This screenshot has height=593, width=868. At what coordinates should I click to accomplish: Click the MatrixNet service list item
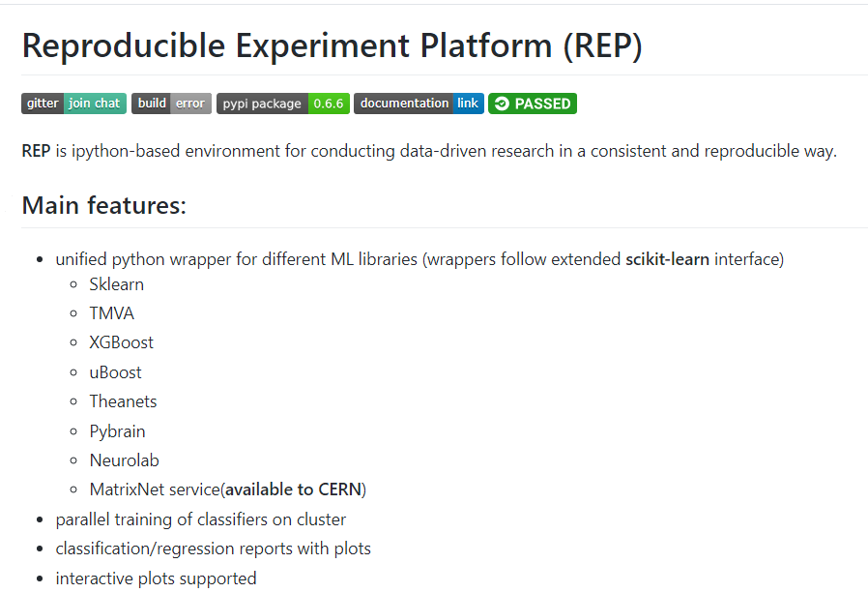pyautogui.click(x=155, y=489)
